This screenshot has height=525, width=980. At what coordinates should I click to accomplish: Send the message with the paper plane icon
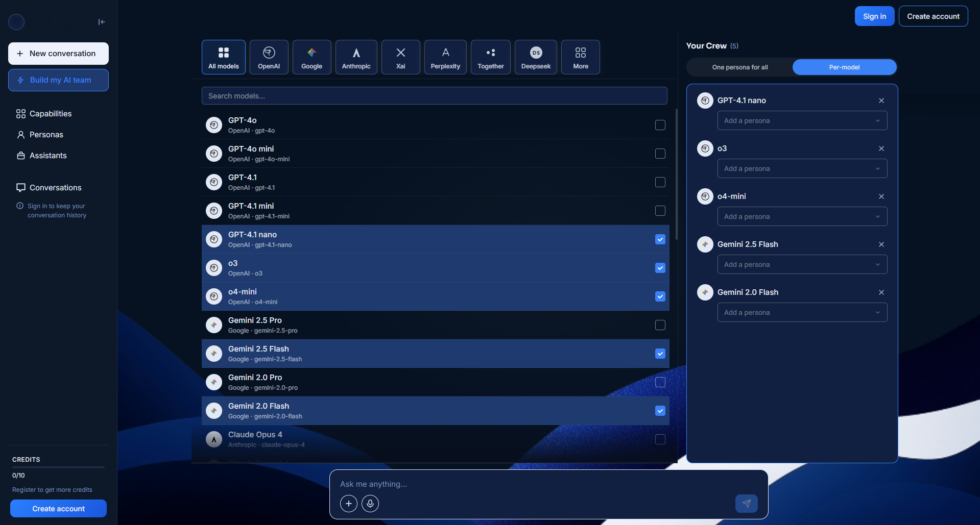[x=747, y=504]
